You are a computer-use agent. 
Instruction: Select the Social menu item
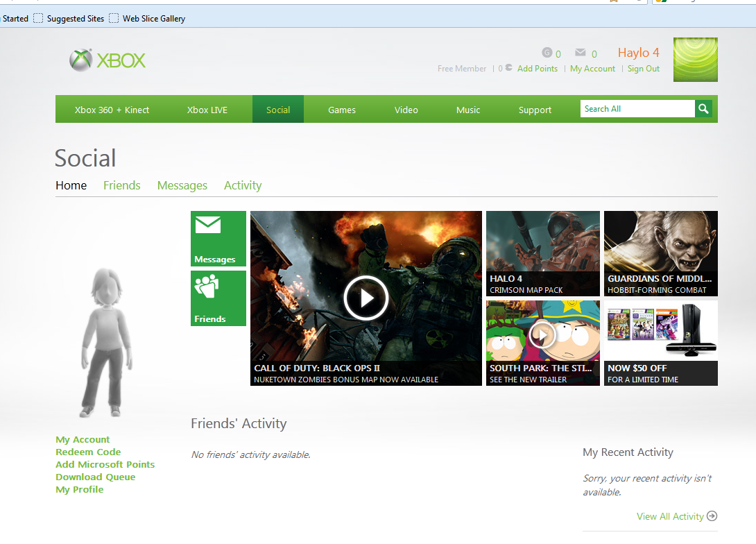(278, 110)
